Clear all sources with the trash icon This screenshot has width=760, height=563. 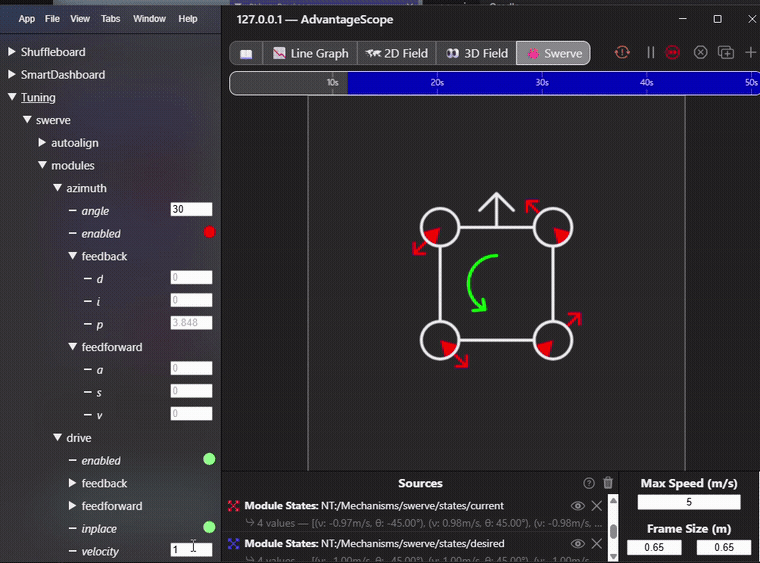click(x=608, y=483)
